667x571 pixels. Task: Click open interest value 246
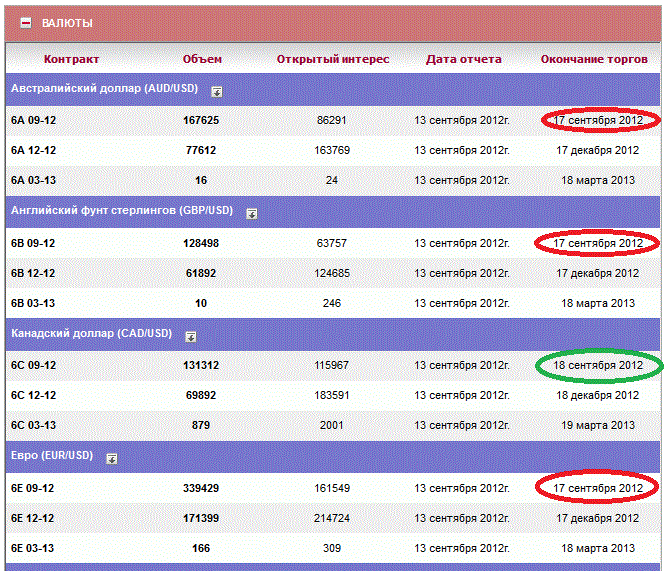coord(332,303)
